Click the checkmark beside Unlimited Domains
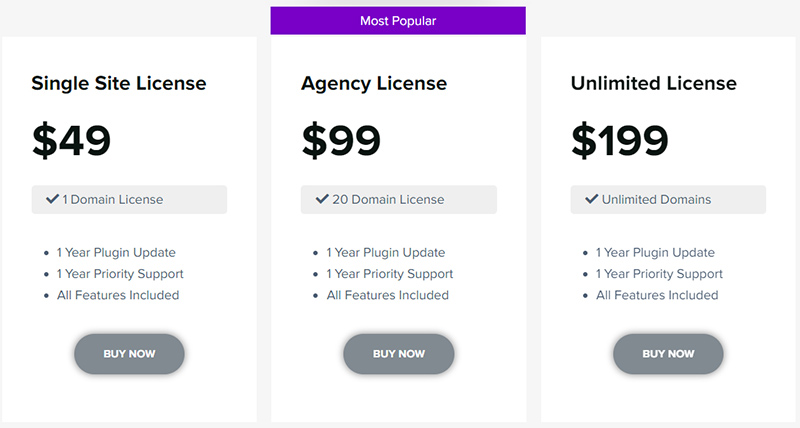Image resolution: width=800 pixels, height=428 pixels. (592, 199)
